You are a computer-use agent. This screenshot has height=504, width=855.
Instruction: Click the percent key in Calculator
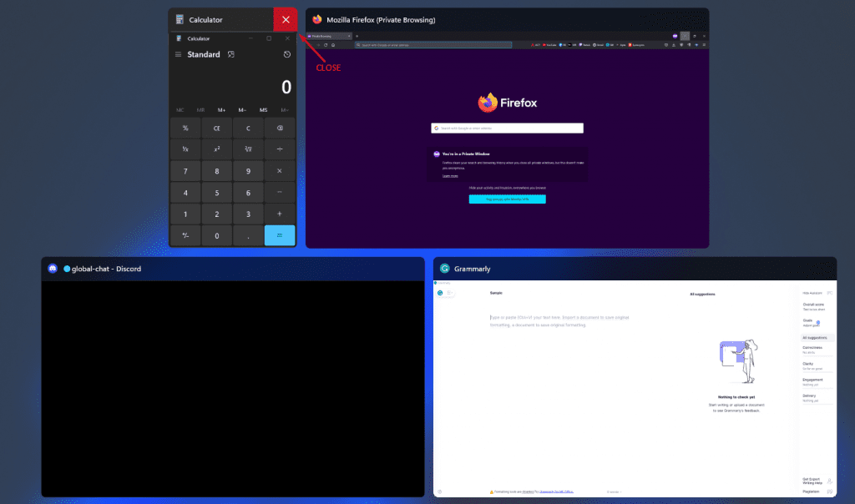coord(185,129)
